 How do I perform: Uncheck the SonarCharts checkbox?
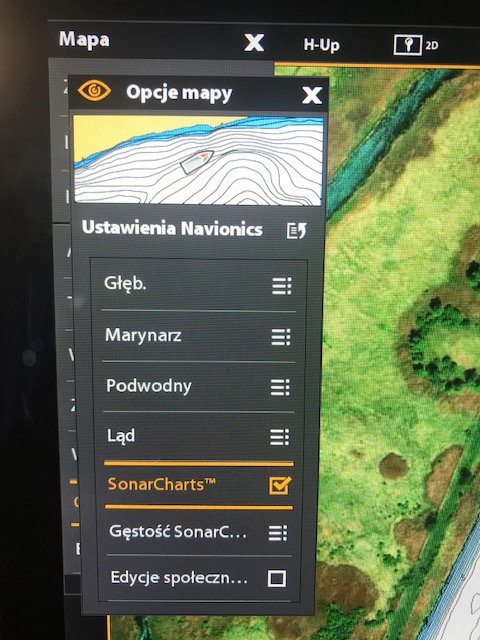[280, 485]
